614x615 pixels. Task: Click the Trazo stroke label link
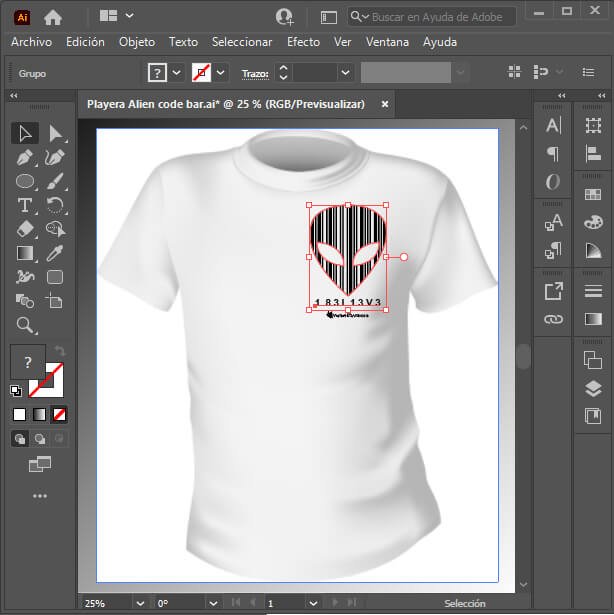click(255, 74)
